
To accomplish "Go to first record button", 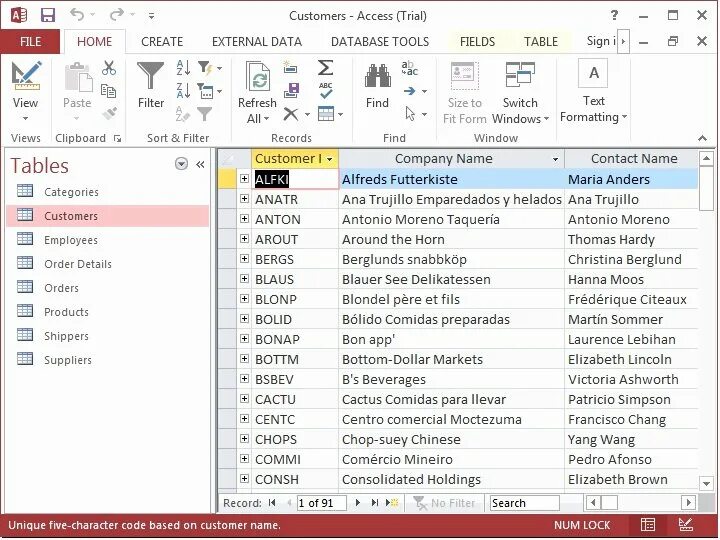I will pyautogui.click(x=272, y=503).
